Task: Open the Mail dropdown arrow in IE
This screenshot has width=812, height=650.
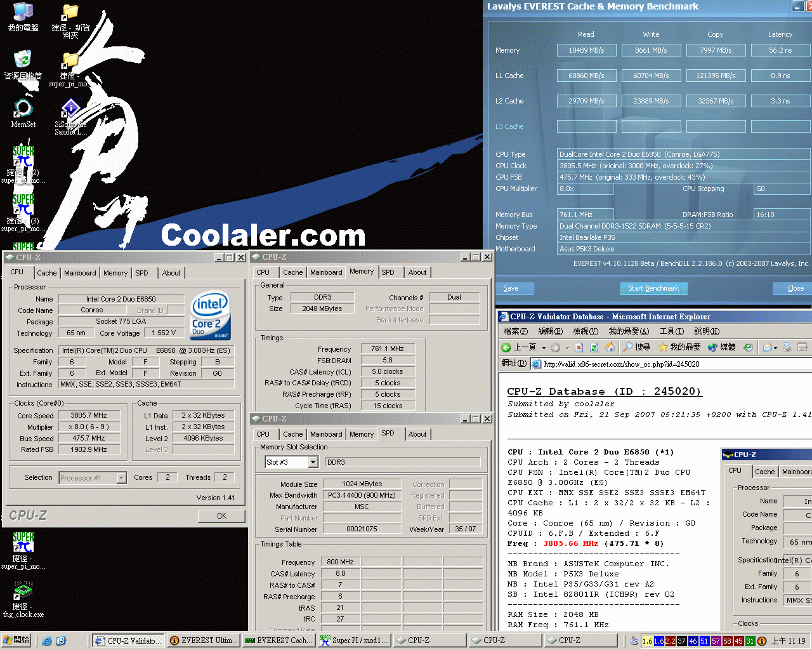Action: 775,348
